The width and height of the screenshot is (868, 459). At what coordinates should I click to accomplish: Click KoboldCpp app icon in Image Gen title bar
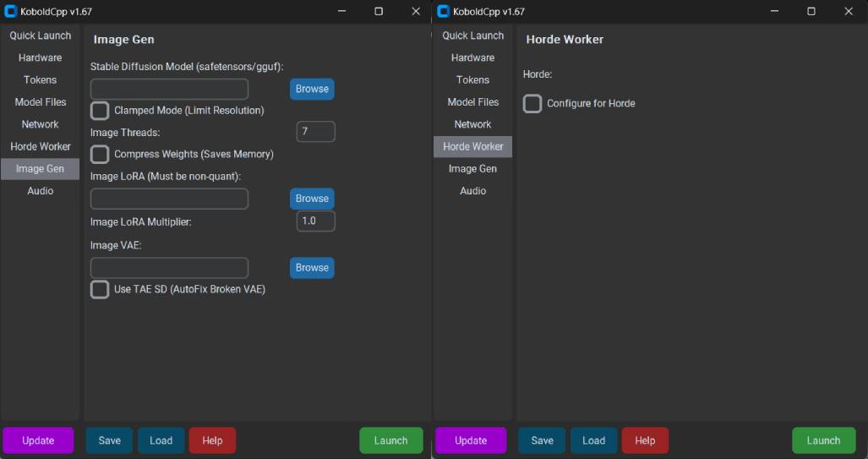tap(10, 12)
